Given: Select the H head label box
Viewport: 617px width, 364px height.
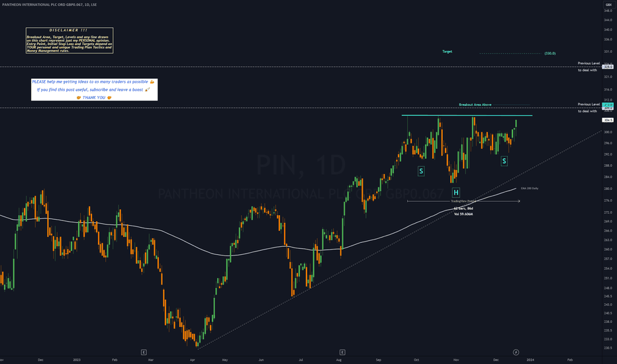Looking at the screenshot, I should tap(455, 193).
